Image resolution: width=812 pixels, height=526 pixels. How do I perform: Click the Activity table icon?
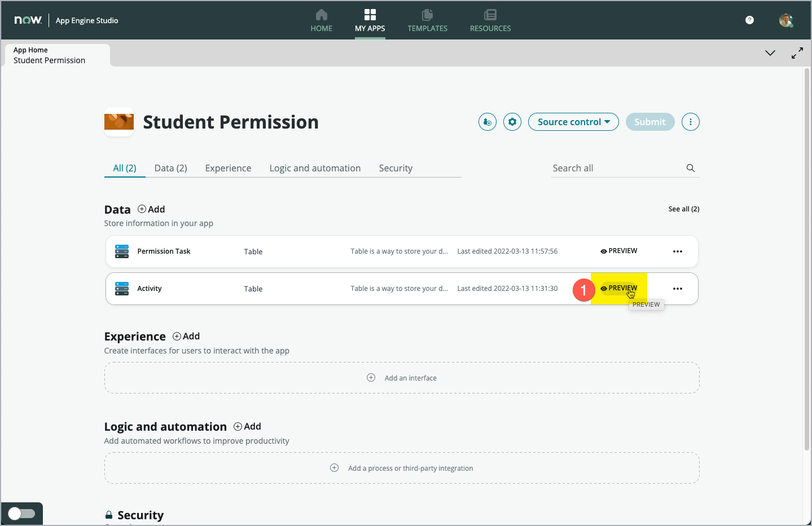pyautogui.click(x=122, y=289)
